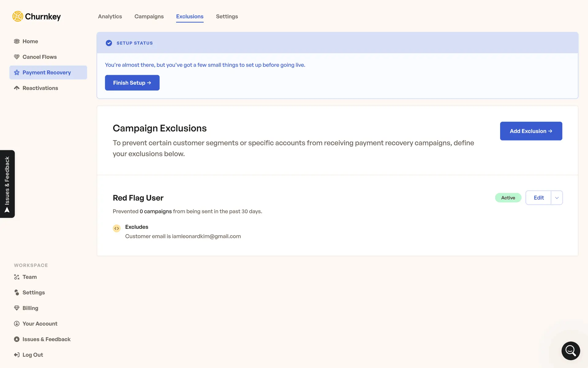This screenshot has height=368, width=588.
Task: Go to the top Settings tab
Action: (227, 17)
